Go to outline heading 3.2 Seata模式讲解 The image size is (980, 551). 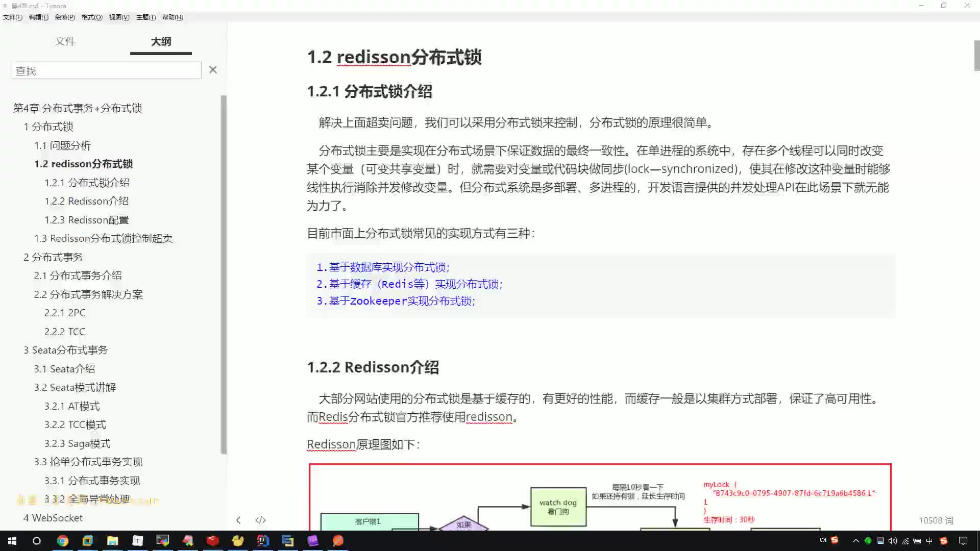pyautogui.click(x=75, y=387)
